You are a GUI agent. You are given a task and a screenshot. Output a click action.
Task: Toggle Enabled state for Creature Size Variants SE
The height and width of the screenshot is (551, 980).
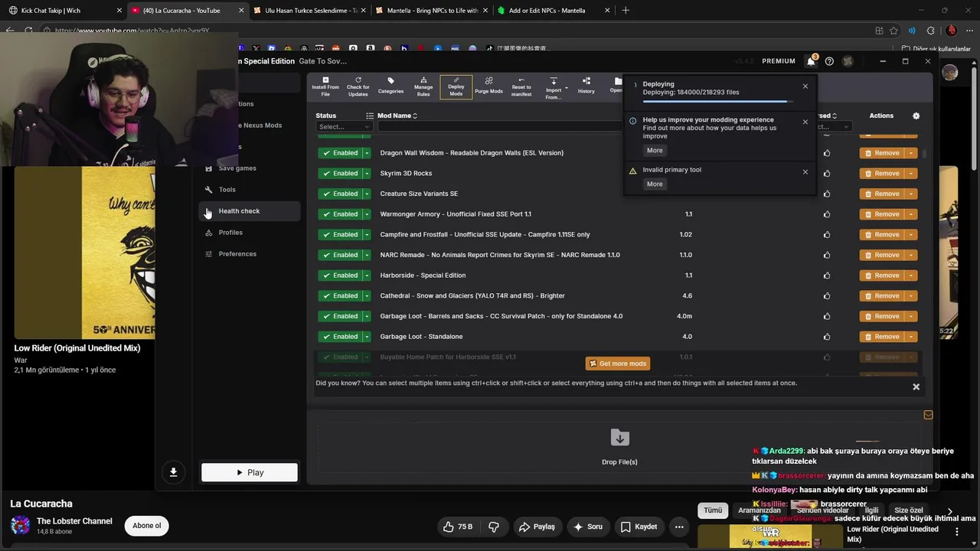tap(340, 194)
